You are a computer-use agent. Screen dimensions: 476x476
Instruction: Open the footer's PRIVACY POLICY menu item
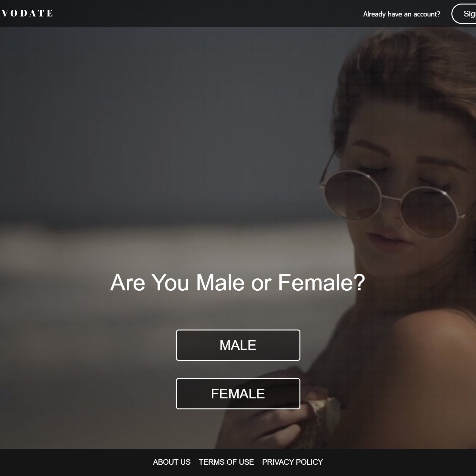pos(292,462)
